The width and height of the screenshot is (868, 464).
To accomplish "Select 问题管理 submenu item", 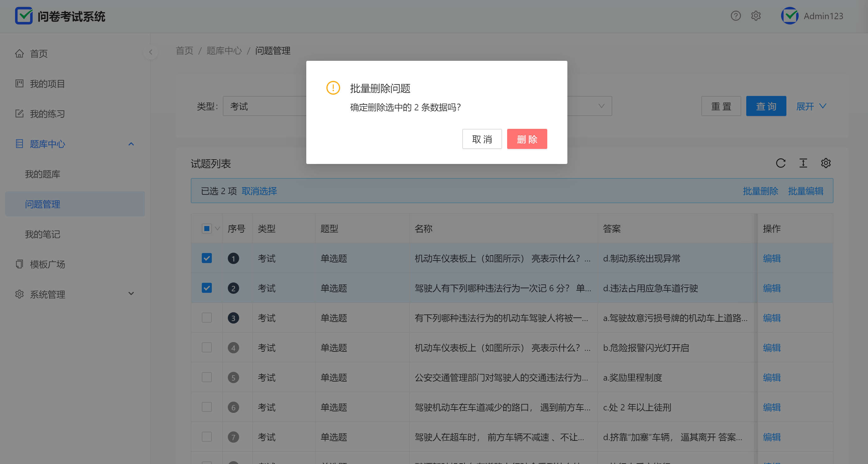I will 75,204.
